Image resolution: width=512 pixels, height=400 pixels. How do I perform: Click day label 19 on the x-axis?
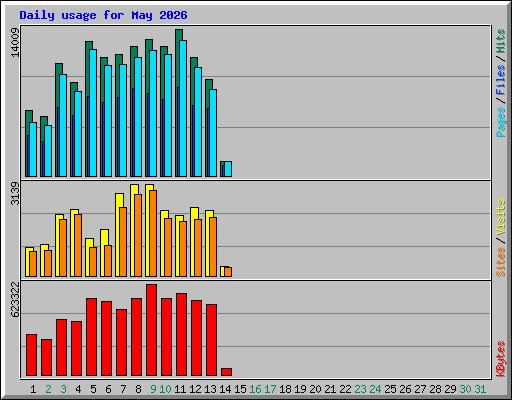point(300,389)
